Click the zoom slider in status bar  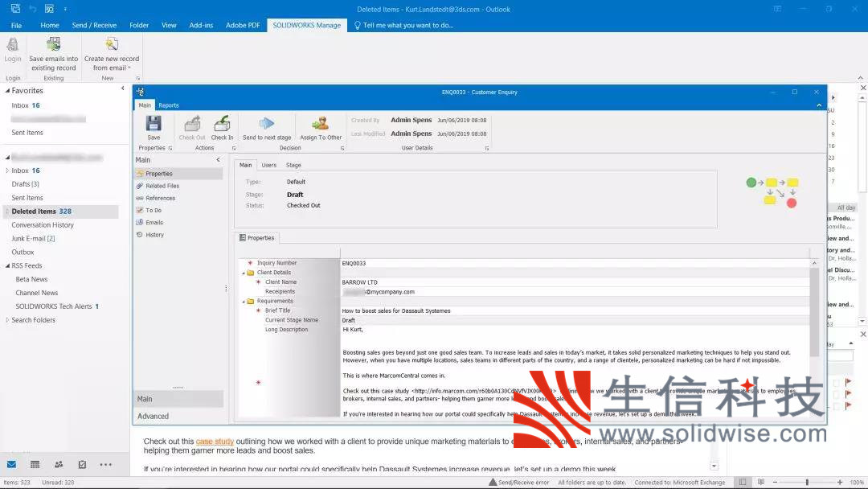coord(807,483)
